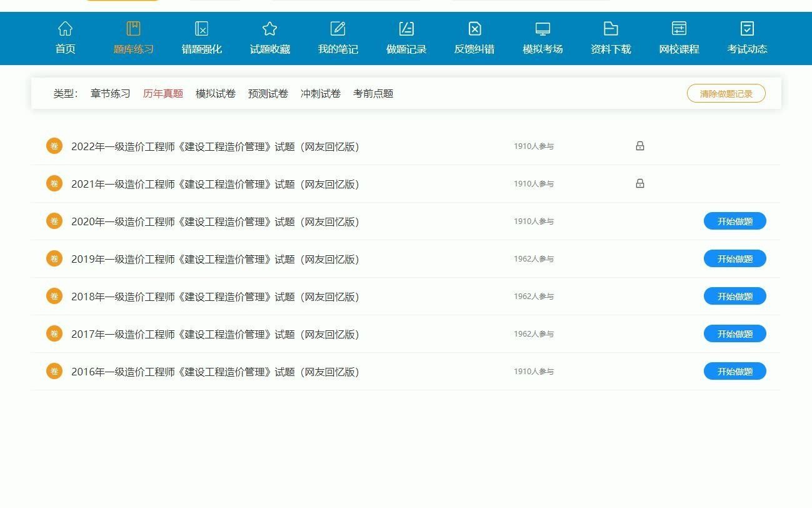Click the 网校课程 menu label

pos(679,49)
